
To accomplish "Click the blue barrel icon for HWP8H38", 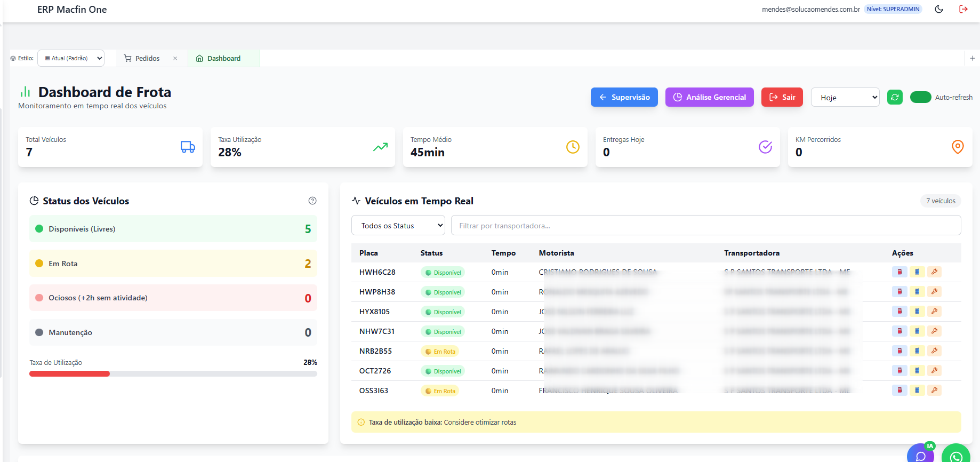I will point(917,292).
